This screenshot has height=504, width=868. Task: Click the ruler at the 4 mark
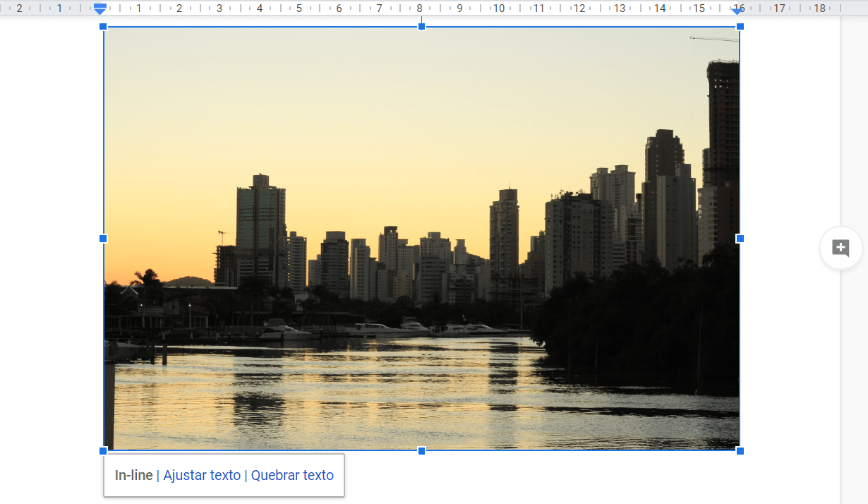(x=259, y=8)
